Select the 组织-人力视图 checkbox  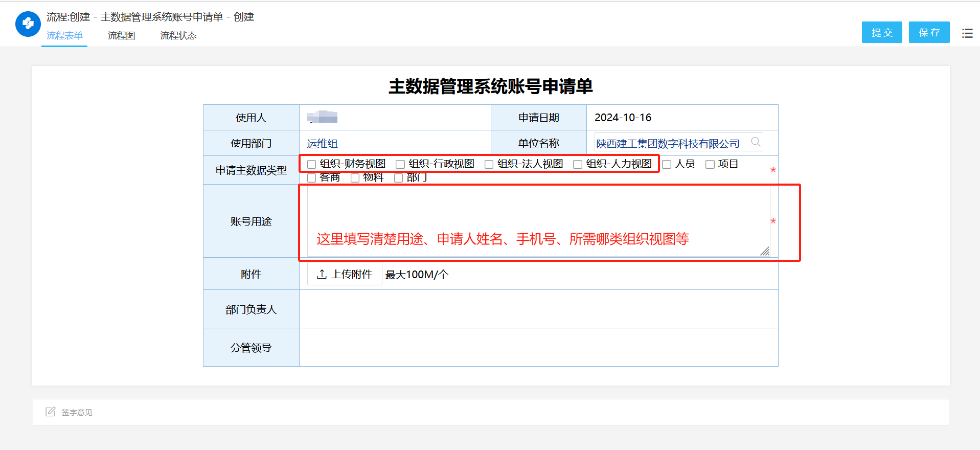pos(578,164)
